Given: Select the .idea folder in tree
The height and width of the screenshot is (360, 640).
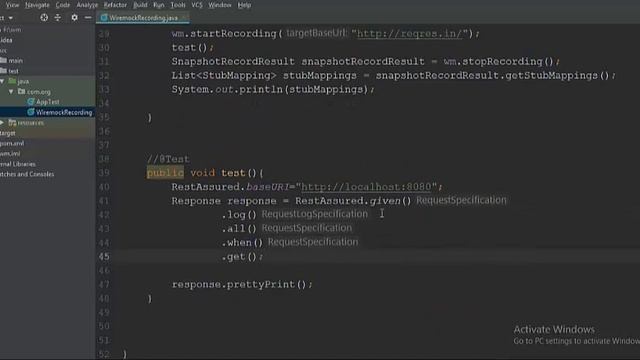Looking at the screenshot, I should click(6, 40).
